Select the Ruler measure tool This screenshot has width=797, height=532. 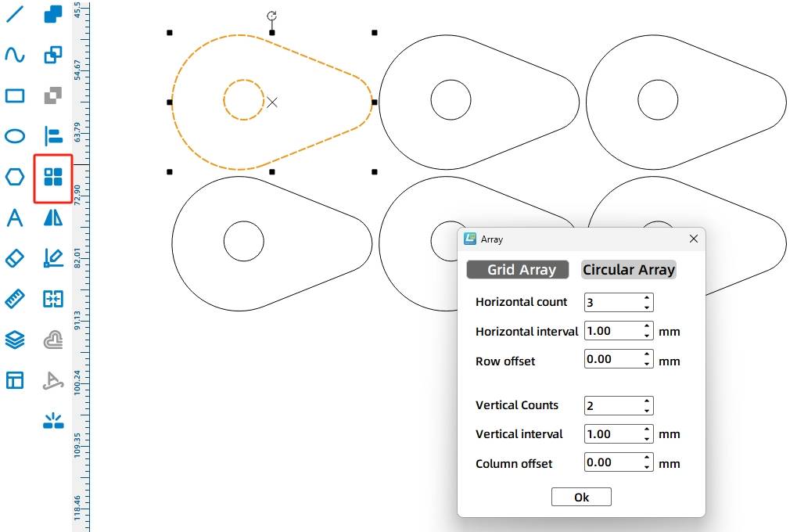(15, 299)
